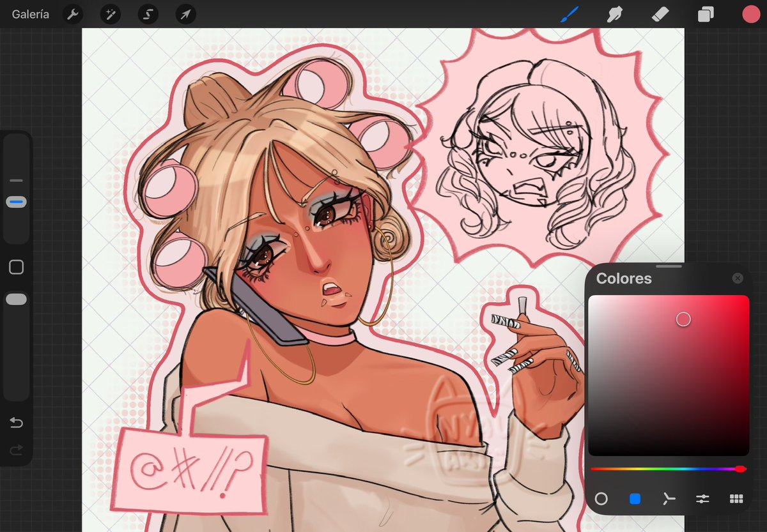
Task: Tap the active color circle in top bar
Action: pyautogui.click(x=751, y=14)
